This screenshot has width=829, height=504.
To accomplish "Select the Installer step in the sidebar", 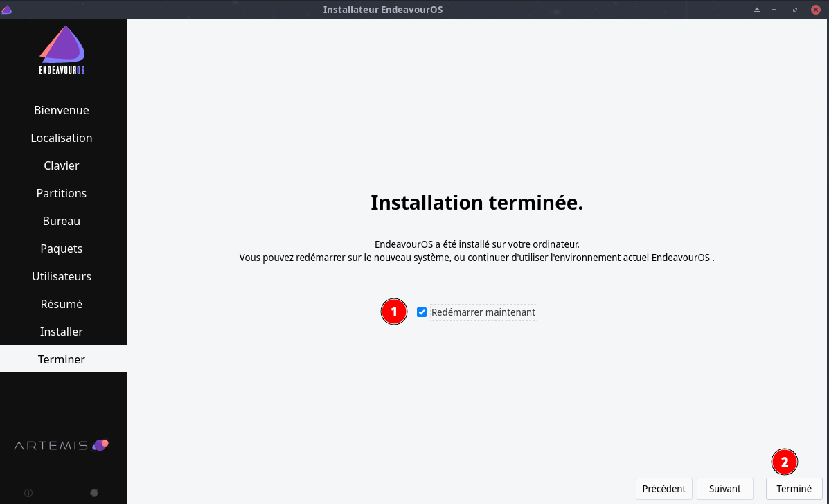I will point(62,332).
